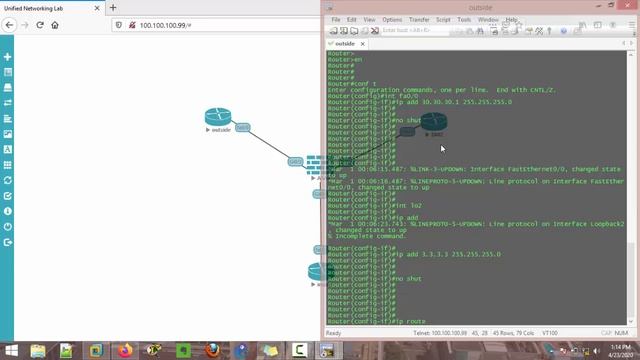The height and width of the screenshot is (360, 640).
Task: Open the Options menu in SecureCRT
Action: pyautogui.click(x=392, y=20)
